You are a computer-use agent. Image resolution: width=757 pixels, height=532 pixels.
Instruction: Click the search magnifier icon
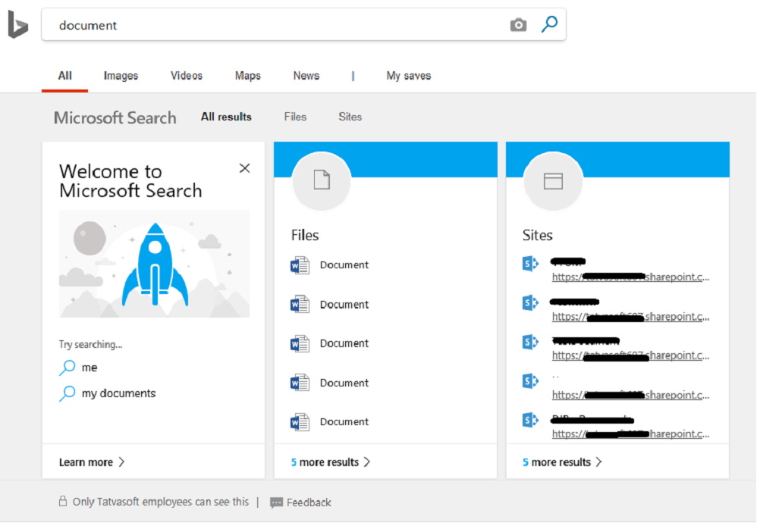pos(549,23)
